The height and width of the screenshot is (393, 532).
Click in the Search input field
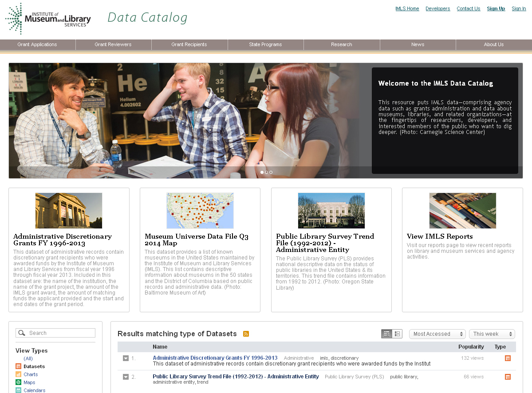(55, 333)
